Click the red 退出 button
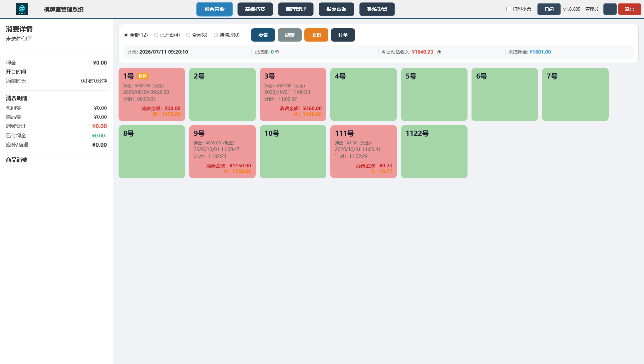 pyautogui.click(x=630, y=9)
